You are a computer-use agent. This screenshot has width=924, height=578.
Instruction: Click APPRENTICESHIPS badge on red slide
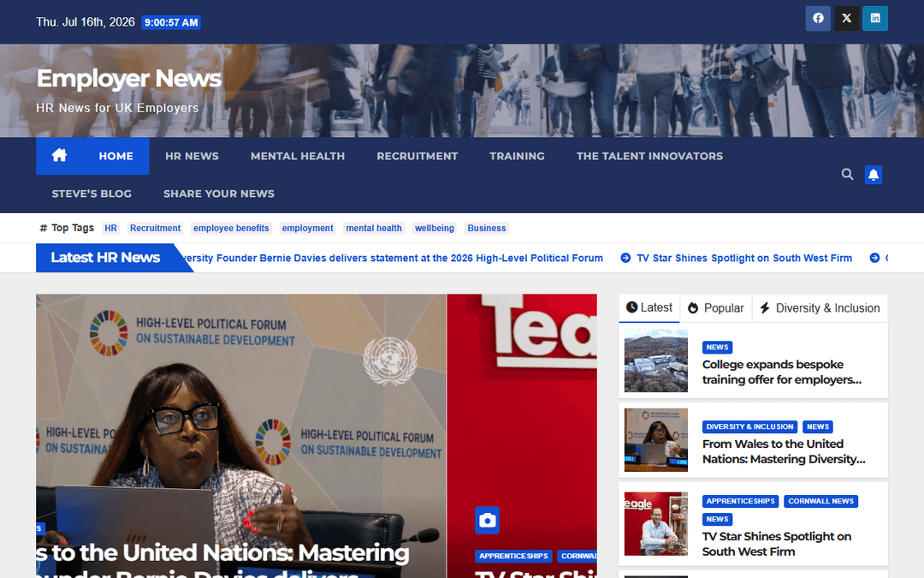point(513,557)
